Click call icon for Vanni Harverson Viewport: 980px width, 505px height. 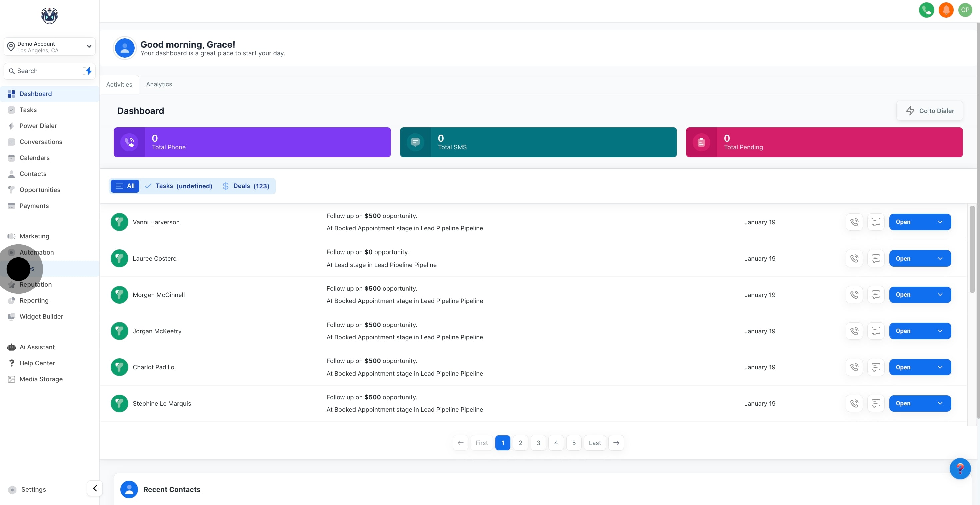click(854, 222)
